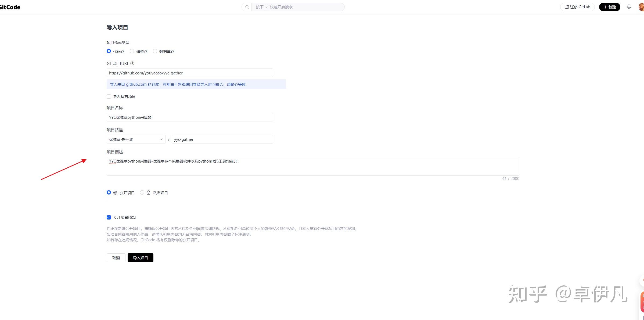Screen dimensions: 644x320
Task: Click the GIT项目URL input field
Action: pos(189,73)
